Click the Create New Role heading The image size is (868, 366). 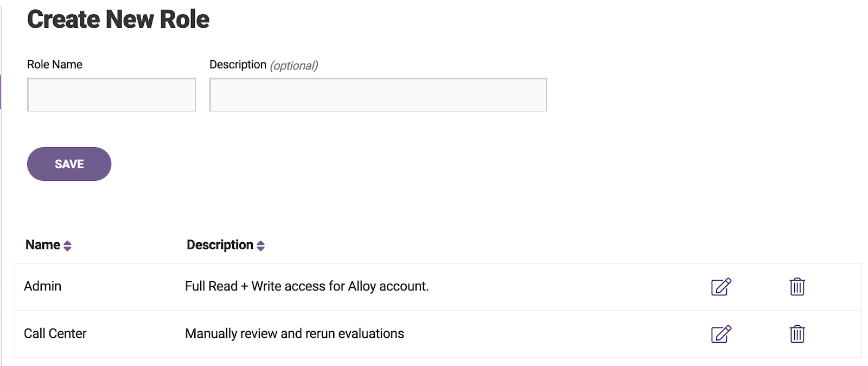click(118, 20)
